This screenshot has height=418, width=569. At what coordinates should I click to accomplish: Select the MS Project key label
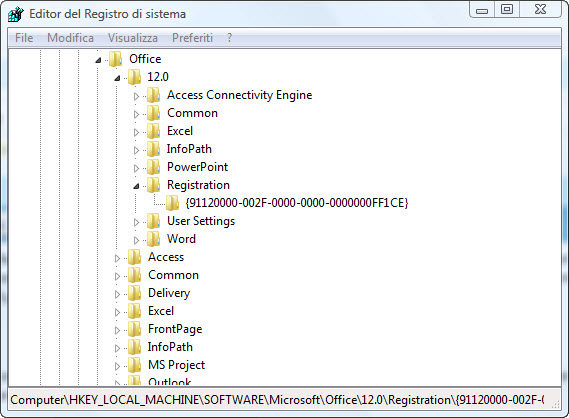coord(176,365)
